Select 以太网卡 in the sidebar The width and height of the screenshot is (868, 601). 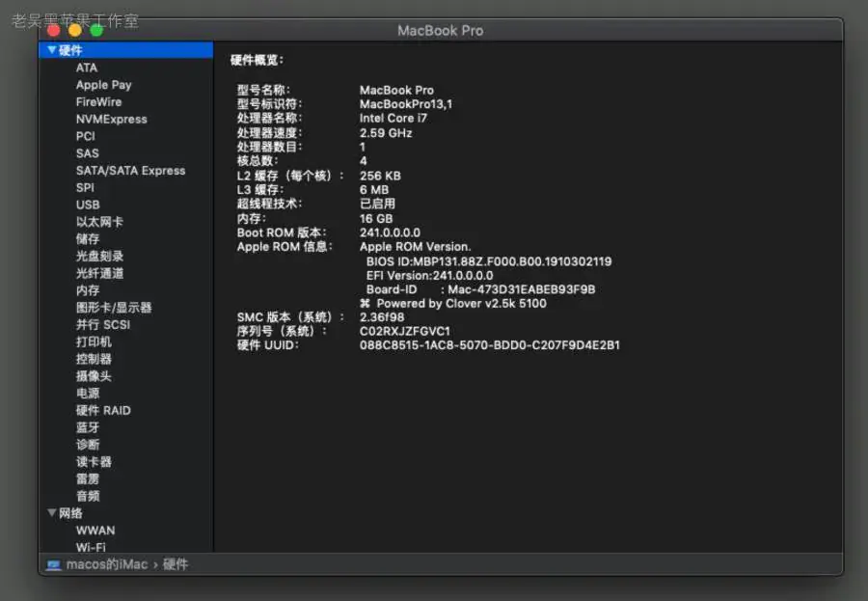tap(99, 222)
